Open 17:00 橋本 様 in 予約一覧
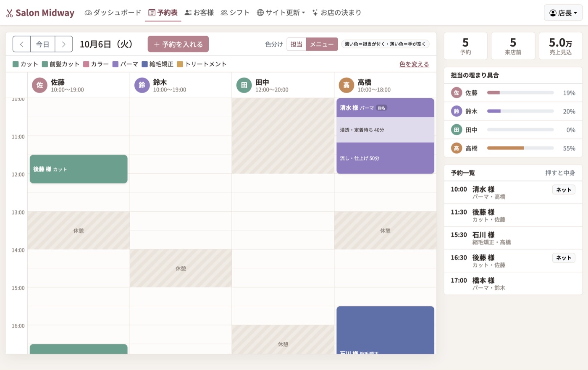Viewport: 588px width, 370px height. click(x=513, y=283)
